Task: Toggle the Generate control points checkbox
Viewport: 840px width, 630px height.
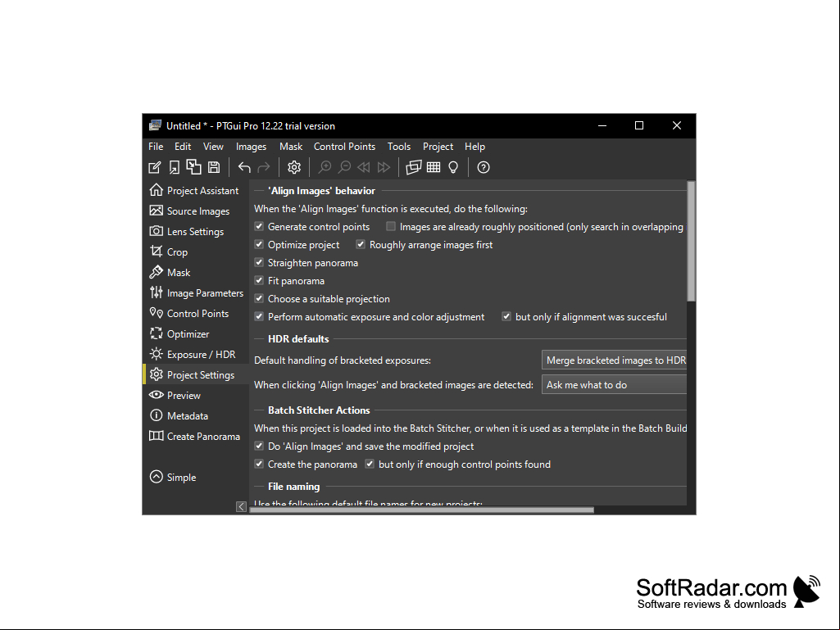Action: (x=259, y=227)
